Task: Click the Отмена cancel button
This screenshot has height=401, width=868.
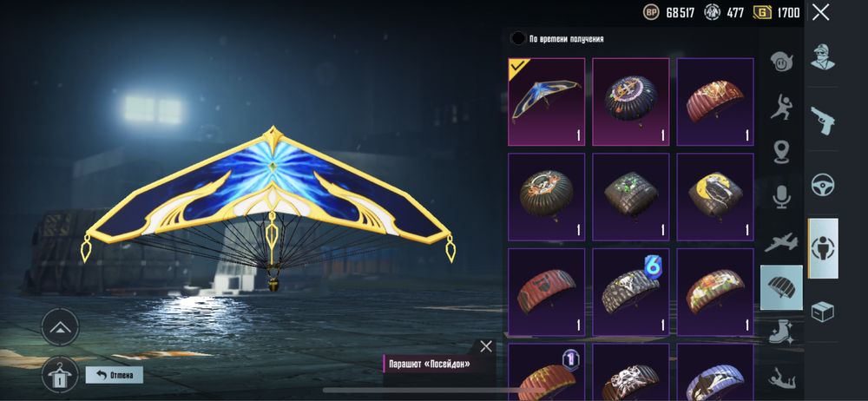Action: click(x=114, y=375)
